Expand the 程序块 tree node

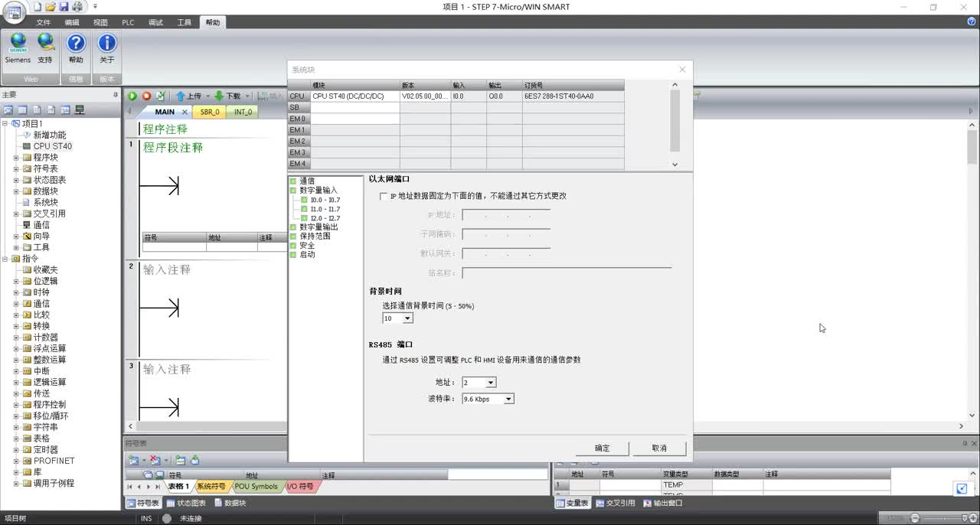point(16,158)
